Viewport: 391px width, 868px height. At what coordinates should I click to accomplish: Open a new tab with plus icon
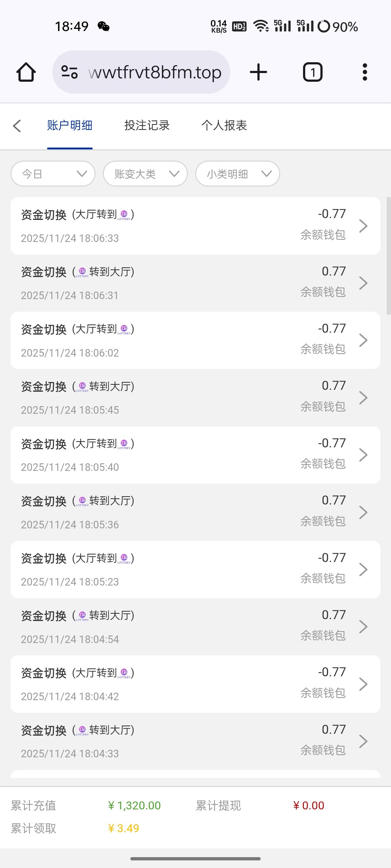[x=258, y=72]
